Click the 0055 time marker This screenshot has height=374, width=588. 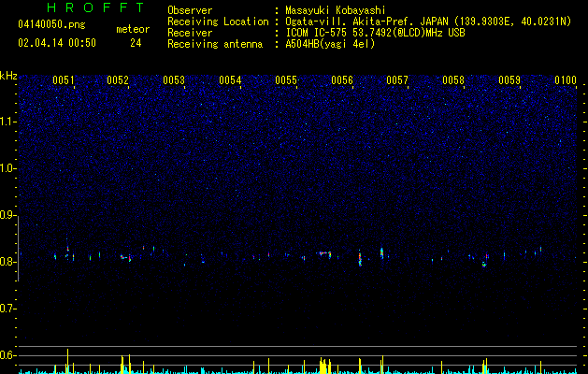pos(286,80)
